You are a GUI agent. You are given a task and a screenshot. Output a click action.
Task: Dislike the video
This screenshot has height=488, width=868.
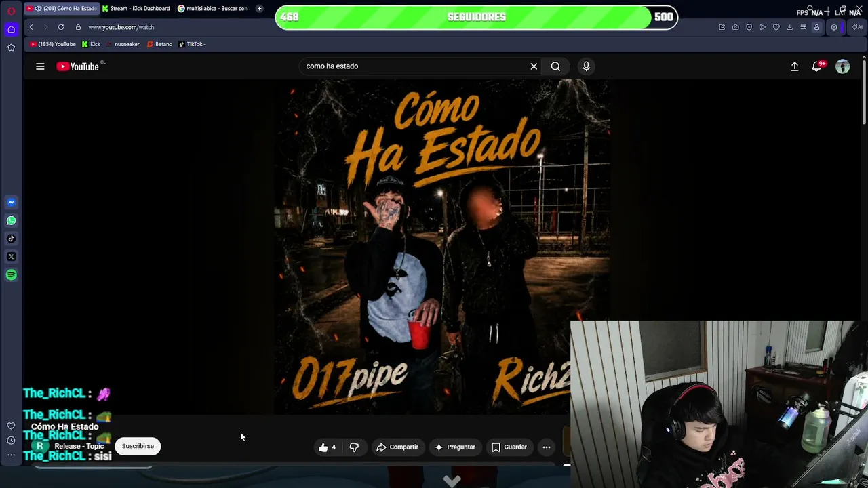point(354,447)
